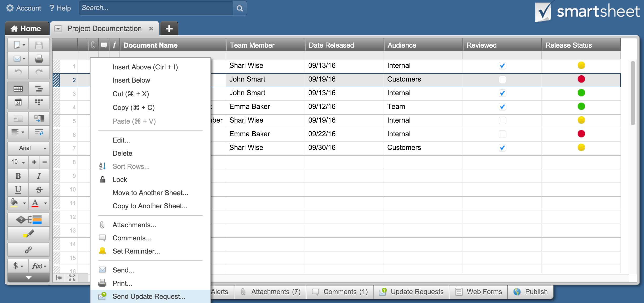Screen dimensions: 644x303
Task: Click the Insert Hyperlink icon
Action: 28,249
